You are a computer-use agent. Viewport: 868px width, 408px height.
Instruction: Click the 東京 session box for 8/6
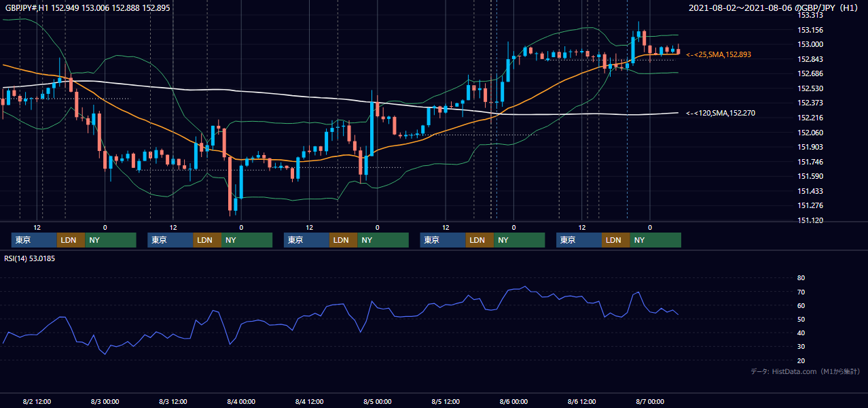(x=579, y=240)
